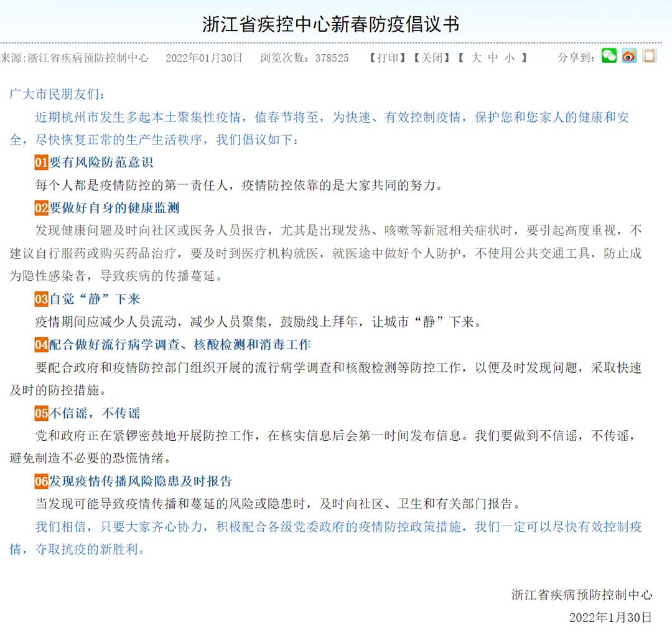
Task: Click heading 02 要做好自身的健康监测
Action: [107, 208]
